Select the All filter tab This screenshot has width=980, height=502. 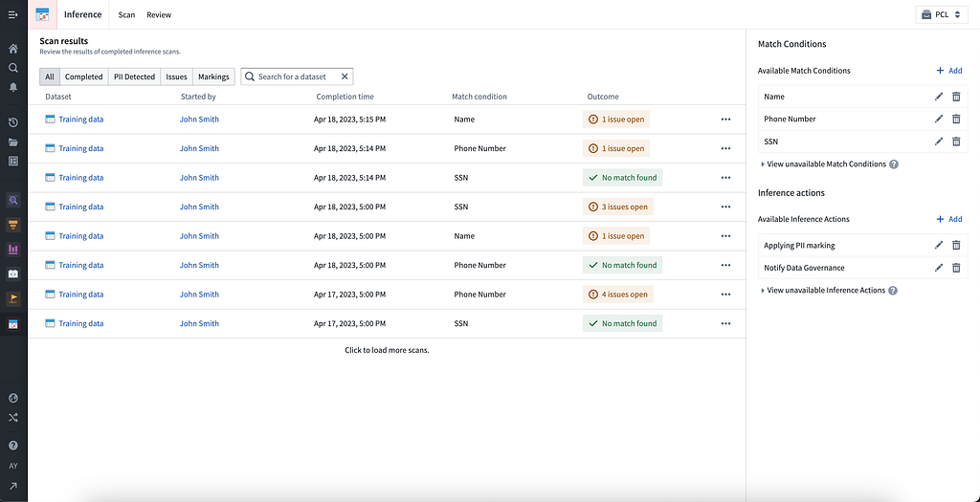(x=50, y=76)
